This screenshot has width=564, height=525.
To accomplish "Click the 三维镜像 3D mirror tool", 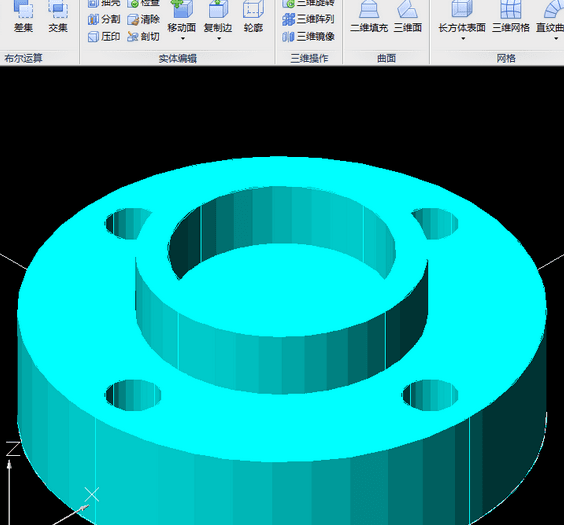I will pyautogui.click(x=309, y=36).
